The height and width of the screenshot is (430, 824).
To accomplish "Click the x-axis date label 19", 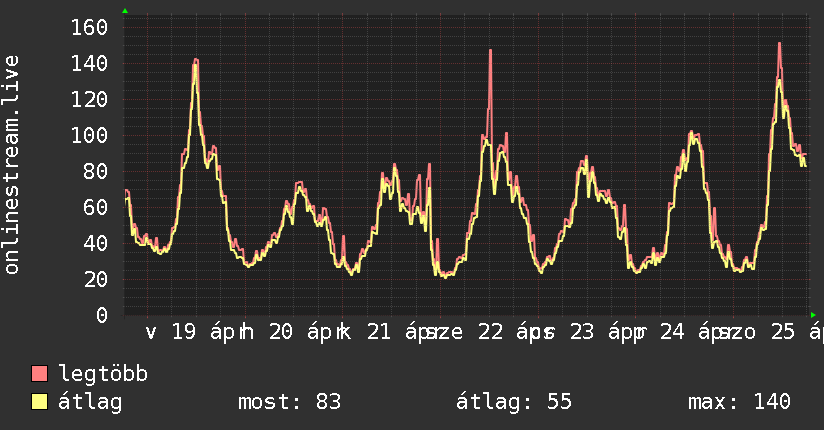I will pyautogui.click(x=184, y=332).
